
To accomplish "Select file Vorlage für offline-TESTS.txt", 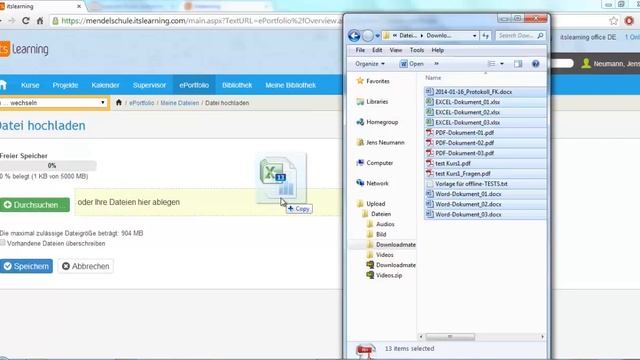I will pyautogui.click(x=485, y=183).
